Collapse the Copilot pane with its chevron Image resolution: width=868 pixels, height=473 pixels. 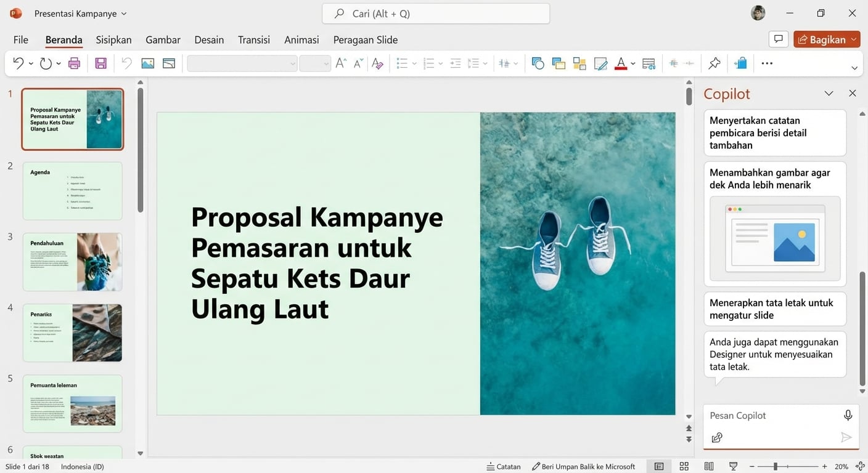829,93
